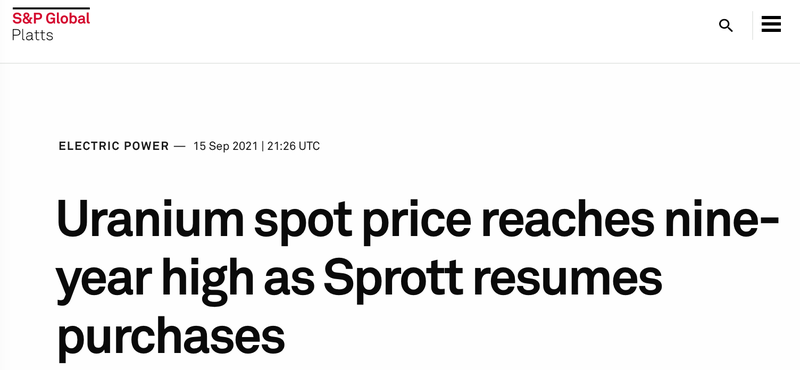Open the hamburger menu icon

tap(771, 24)
